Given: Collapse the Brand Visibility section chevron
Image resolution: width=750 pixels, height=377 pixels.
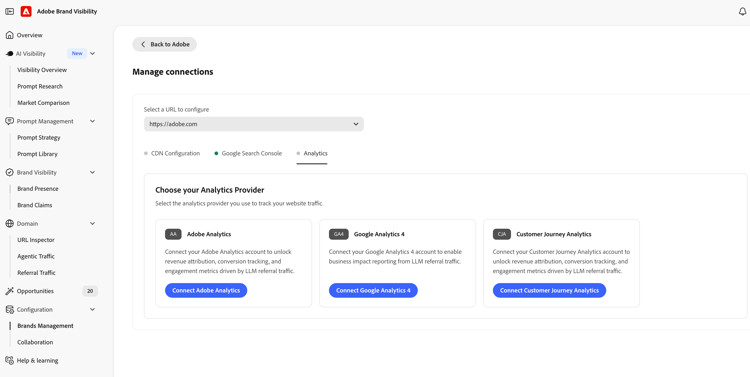Looking at the screenshot, I should click(x=93, y=172).
